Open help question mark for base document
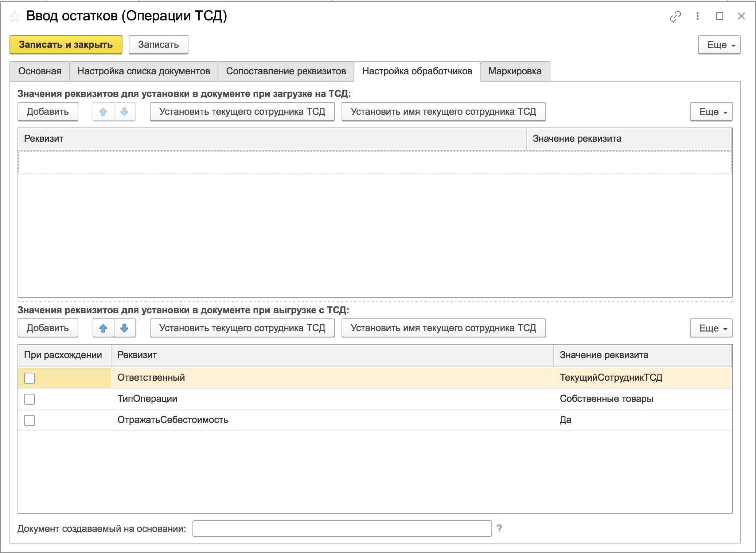Viewport: 756px width, 553px height. click(x=499, y=528)
